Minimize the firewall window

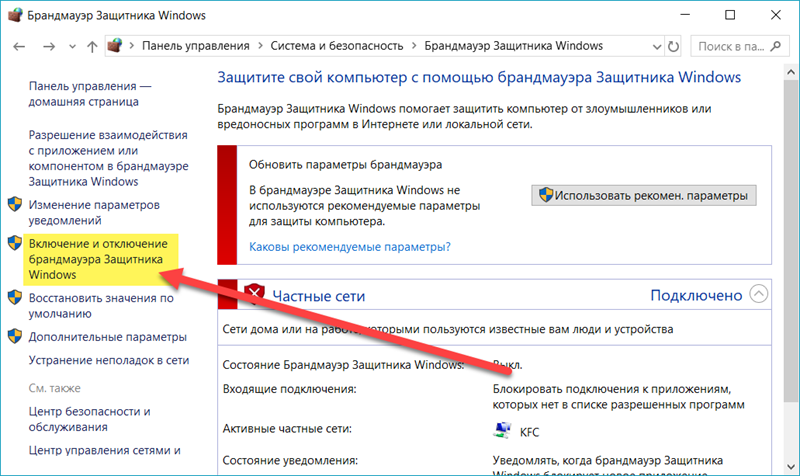[x=685, y=15]
